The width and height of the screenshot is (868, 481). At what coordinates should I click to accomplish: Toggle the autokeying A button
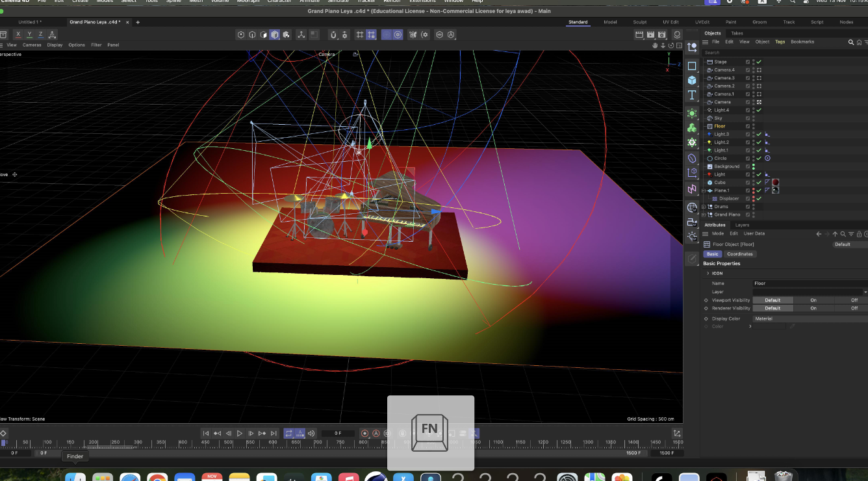pos(376,434)
